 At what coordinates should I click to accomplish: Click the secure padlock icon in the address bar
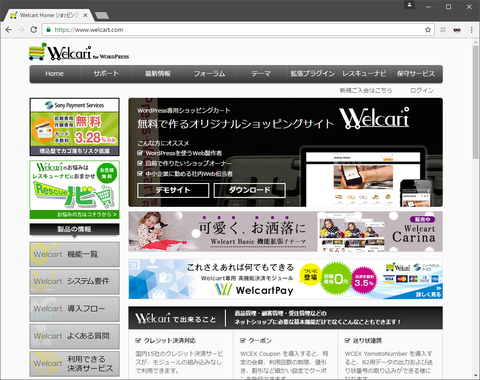coord(49,30)
